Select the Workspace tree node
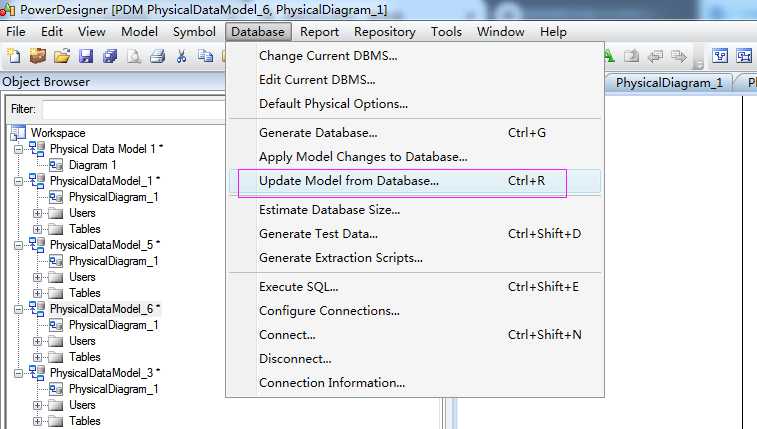 (x=58, y=133)
